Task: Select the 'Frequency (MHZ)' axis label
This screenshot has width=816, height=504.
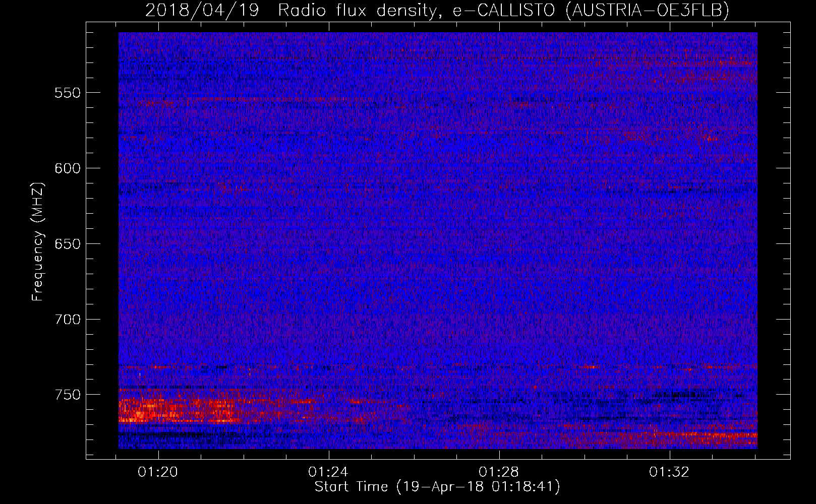Action: (x=38, y=242)
